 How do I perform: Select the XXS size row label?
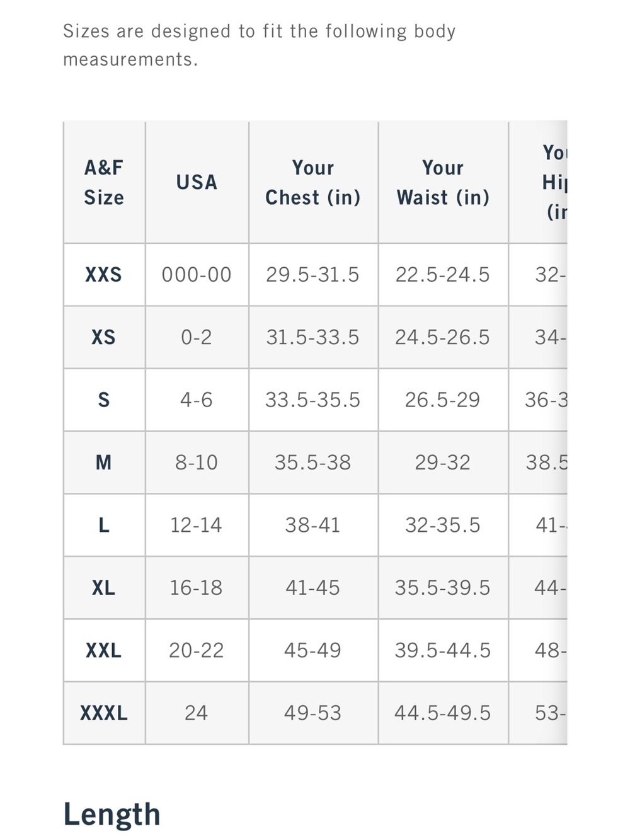click(104, 275)
